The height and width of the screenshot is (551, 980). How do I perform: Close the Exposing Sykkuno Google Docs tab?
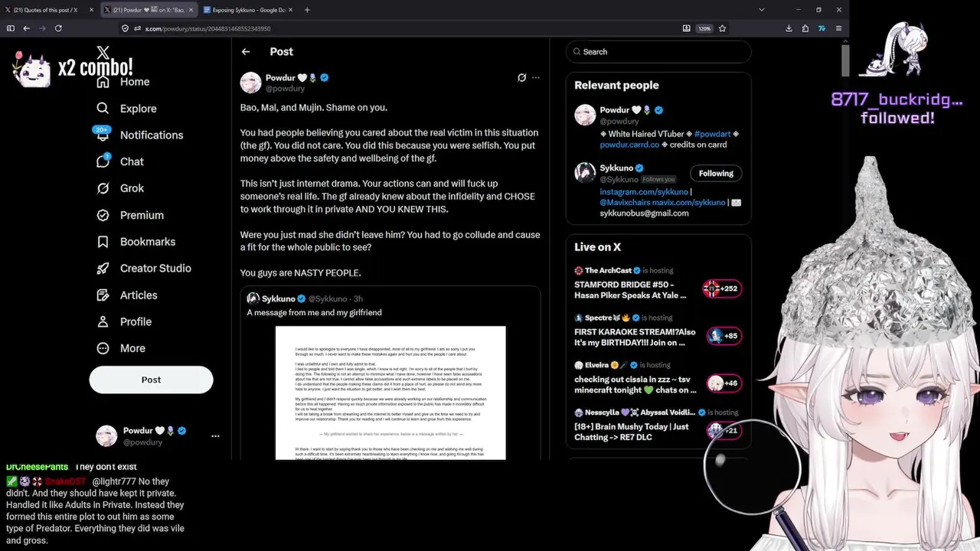(x=290, y=10)
